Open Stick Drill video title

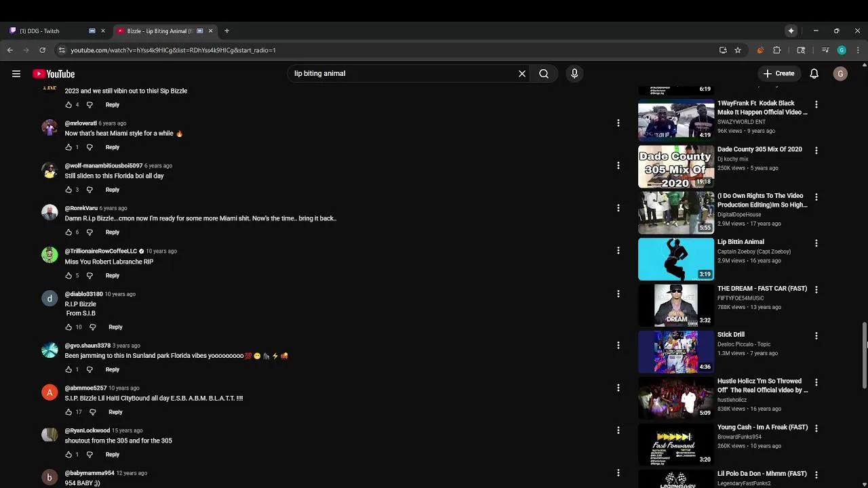coord(731,335)
